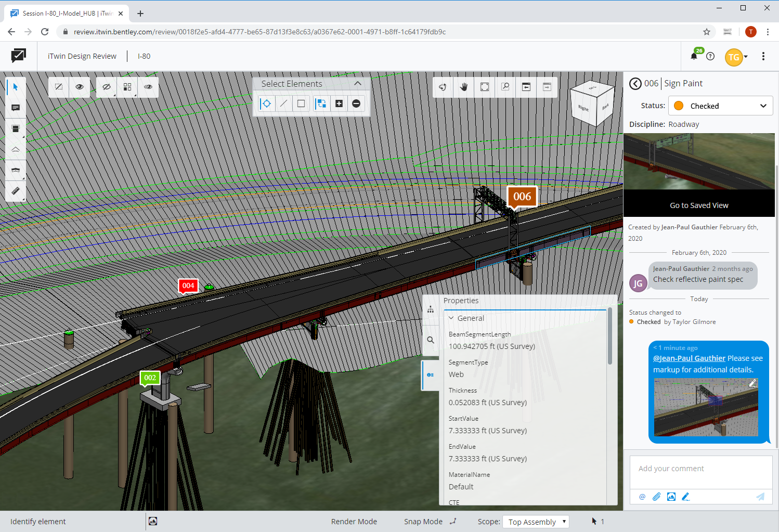
Task: Click the Fit View tool
Action: tap(484, 87)
